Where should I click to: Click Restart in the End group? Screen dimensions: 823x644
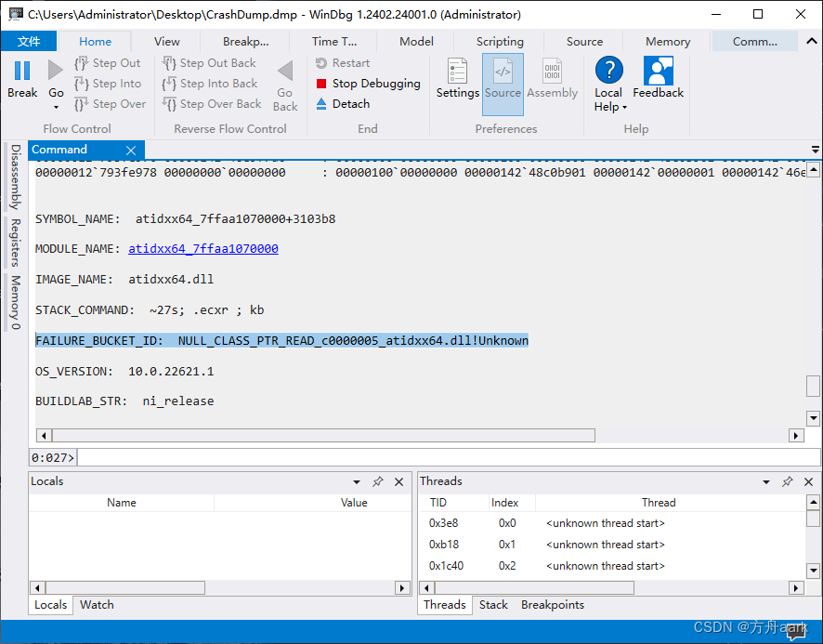point(343,63)
